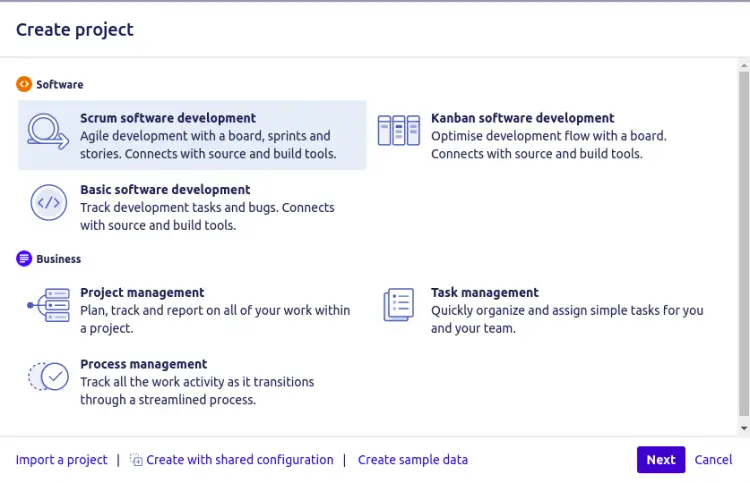The image size is (750, 483).
Task: Cancel the Create project dialog
Action: 713,460
